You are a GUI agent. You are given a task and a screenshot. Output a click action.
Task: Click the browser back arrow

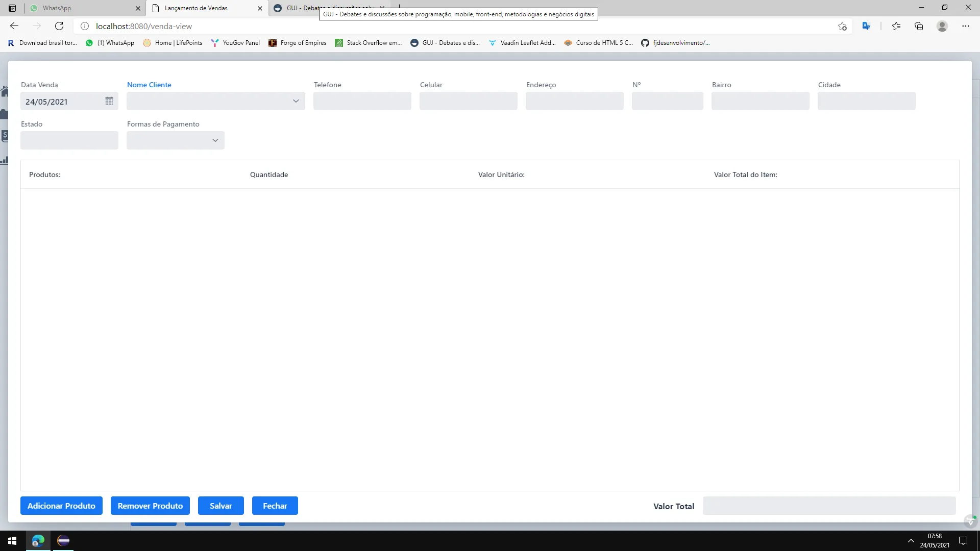[x=14, y=26]
